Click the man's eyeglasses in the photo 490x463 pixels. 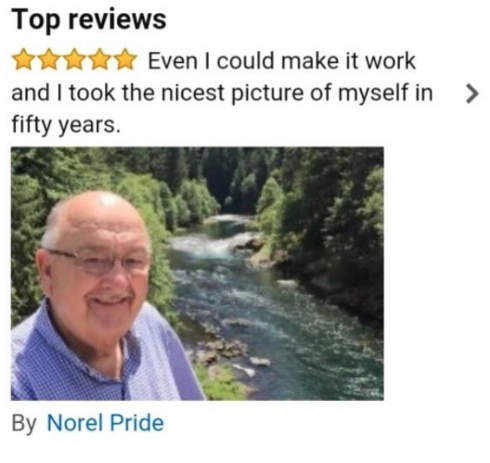point(100,262)
